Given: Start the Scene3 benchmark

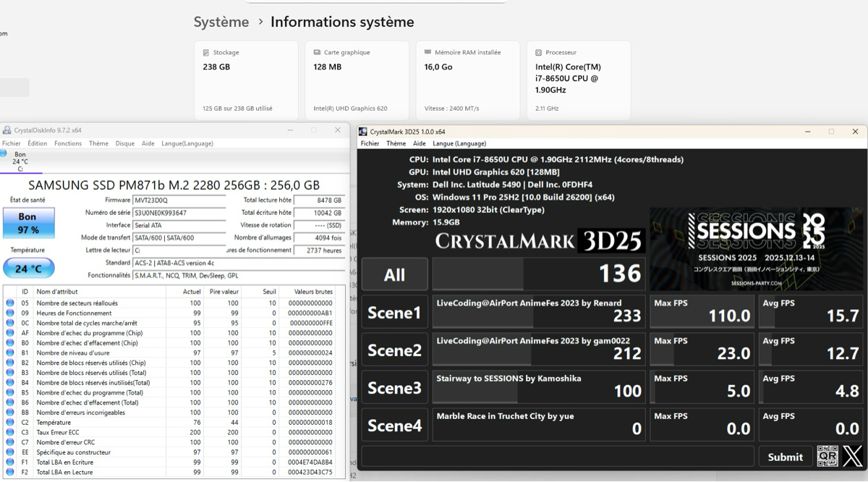Looking at the screenshot, I should coord(394,388).
